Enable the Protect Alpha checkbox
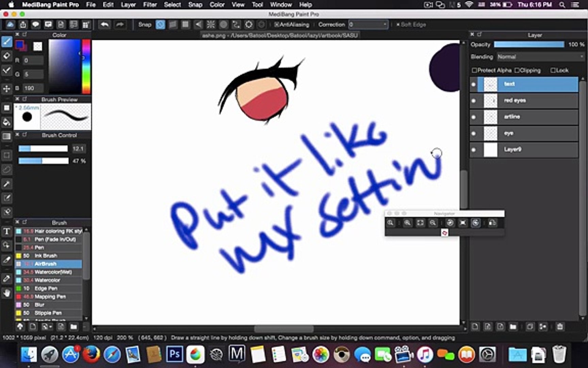This screenshot has height=368, width=588. pyautogui.click(x=474, y=70)
